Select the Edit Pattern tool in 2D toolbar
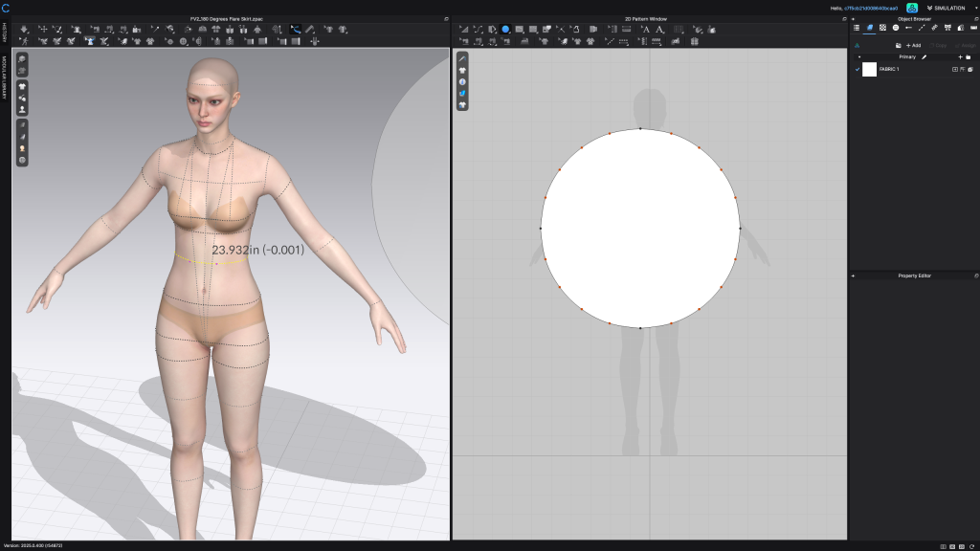The image size is (980, 551). (x=464, y=30)
